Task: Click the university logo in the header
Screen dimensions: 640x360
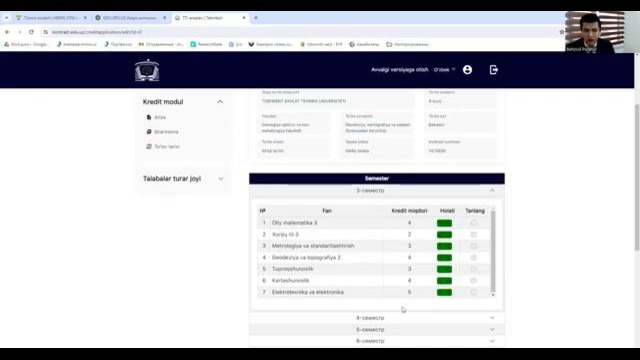Action: (147, 70)
